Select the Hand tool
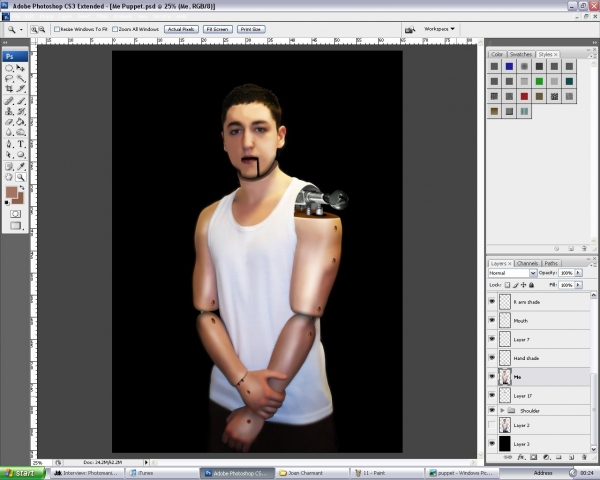 point(9,177)
